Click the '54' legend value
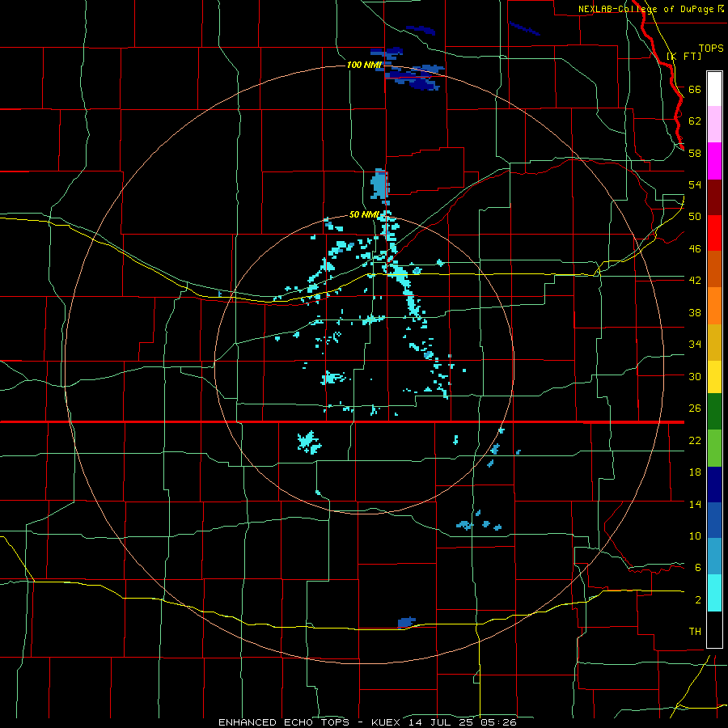This screenshot has height=728, width=728. (x=695, y=184)
